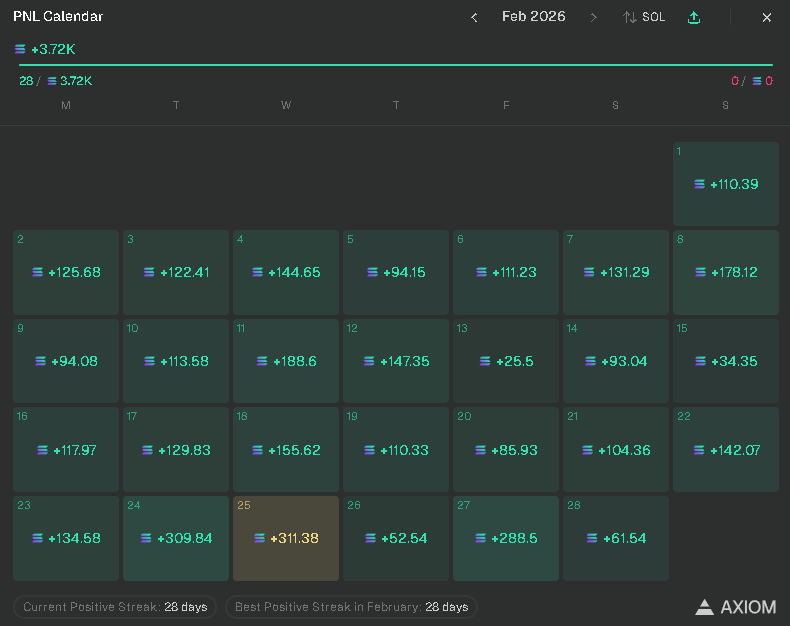Select day 16 cell with +117.97

point(66,450)
